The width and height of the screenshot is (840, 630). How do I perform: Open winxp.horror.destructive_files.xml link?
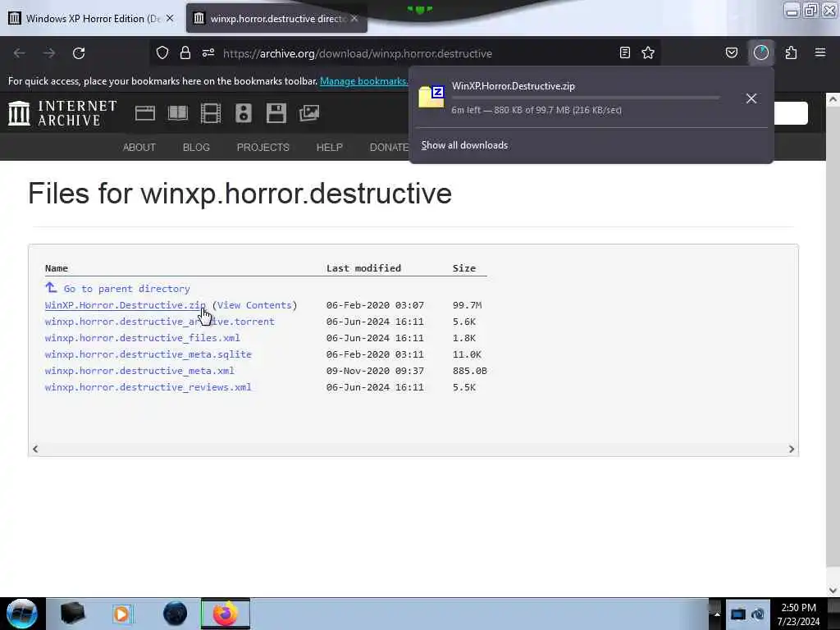pyautogui.click(x=143, y=338)
